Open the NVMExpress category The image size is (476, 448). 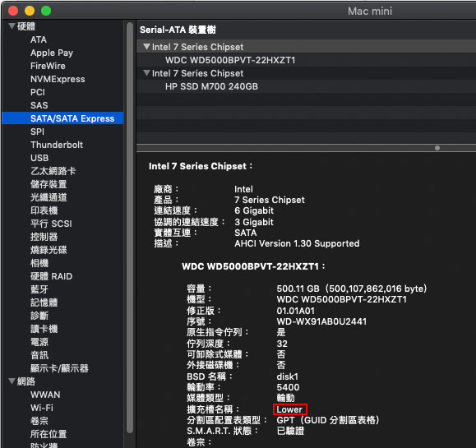(x=58, y=79)
